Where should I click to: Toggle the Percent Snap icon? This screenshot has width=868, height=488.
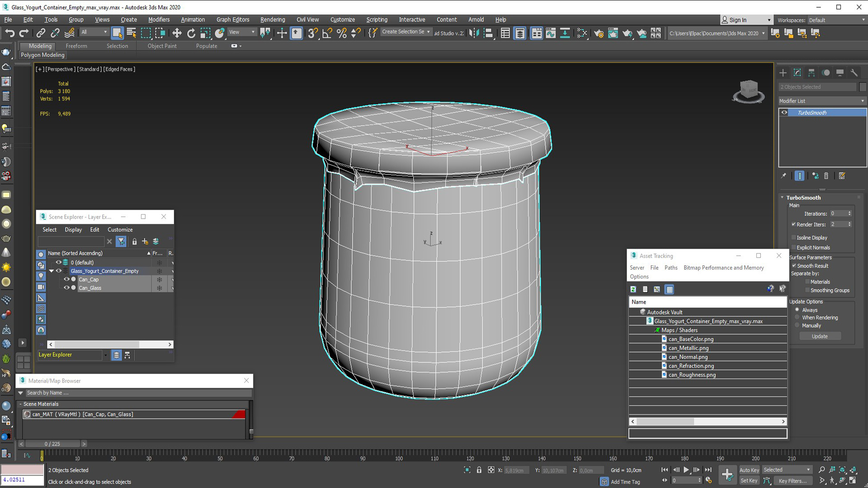[x=342, y=33]
